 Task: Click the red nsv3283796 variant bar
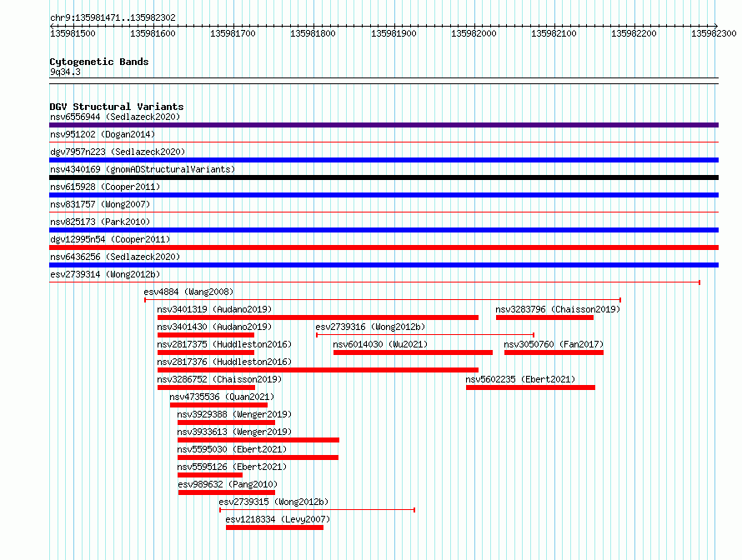(544, 317)
